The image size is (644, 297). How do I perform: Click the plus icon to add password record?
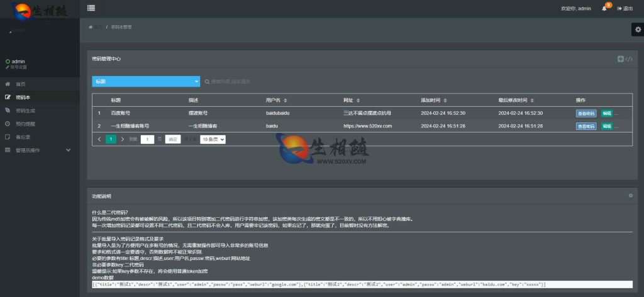[x=620, y=59]
